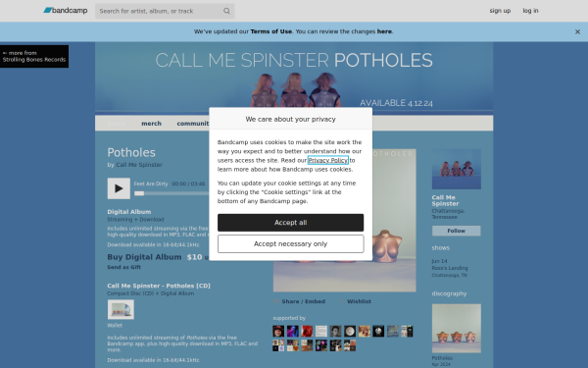The width and height of the screenshot is (588, 368).
Task: Open the first supporter avatar
Action: pos(278,332)
